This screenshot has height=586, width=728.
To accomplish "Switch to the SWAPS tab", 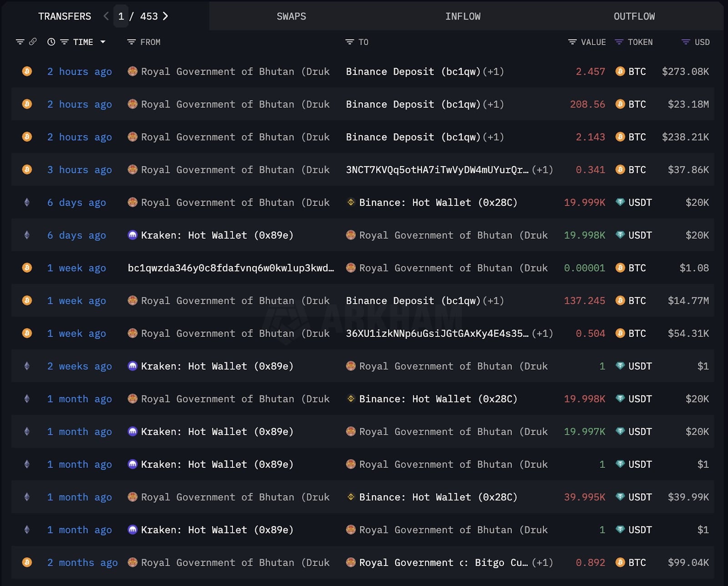I will (291, 16).
